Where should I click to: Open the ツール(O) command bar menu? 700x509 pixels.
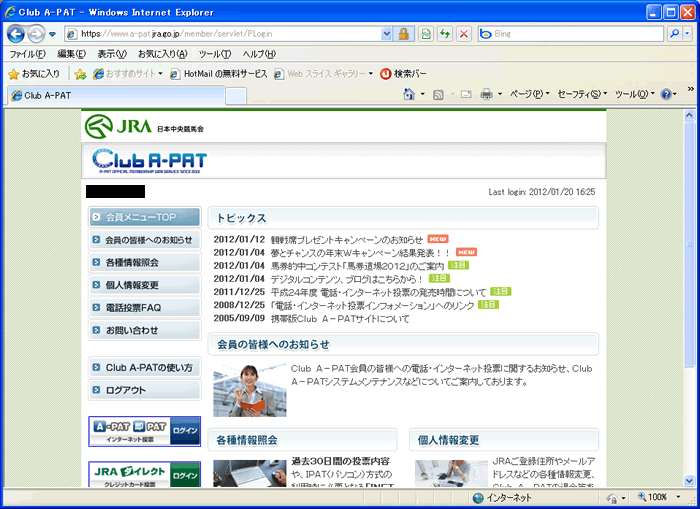[634, 94]
